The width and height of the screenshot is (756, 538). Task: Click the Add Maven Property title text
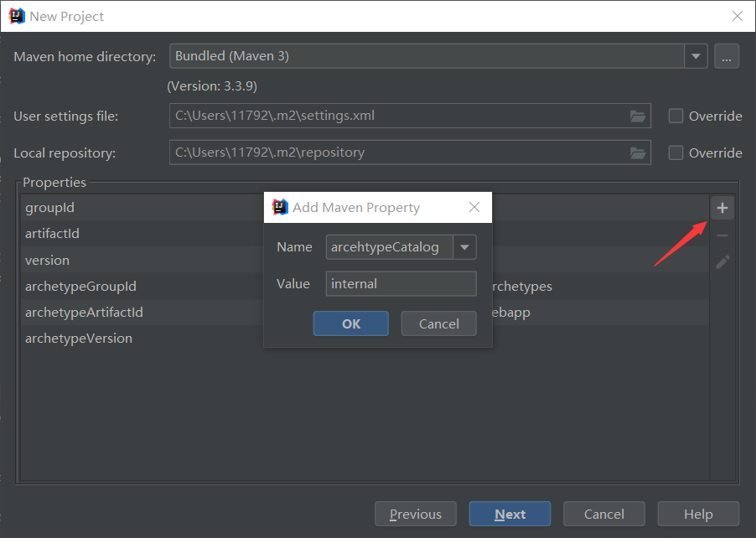click(356, 207)
